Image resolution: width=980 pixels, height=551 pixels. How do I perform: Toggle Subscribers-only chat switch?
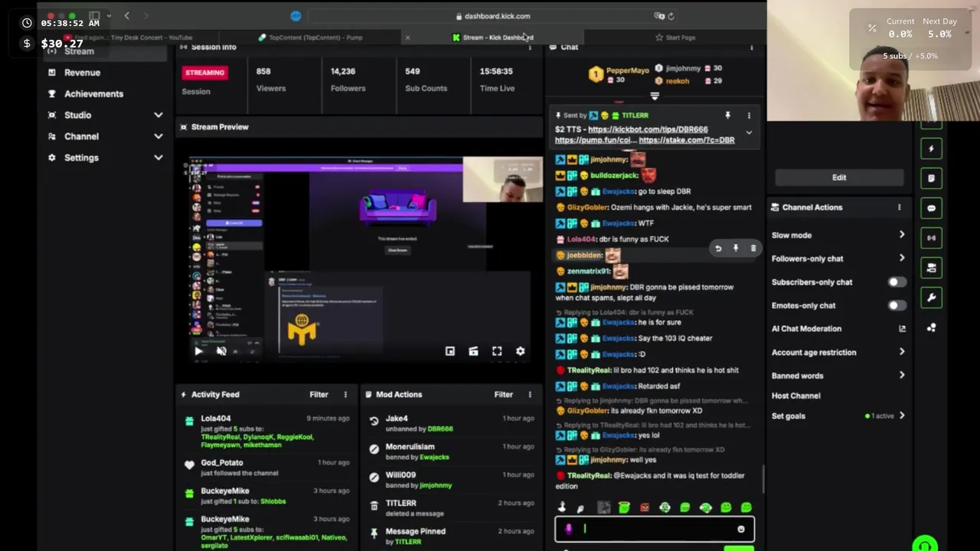(x=897, y=282)
